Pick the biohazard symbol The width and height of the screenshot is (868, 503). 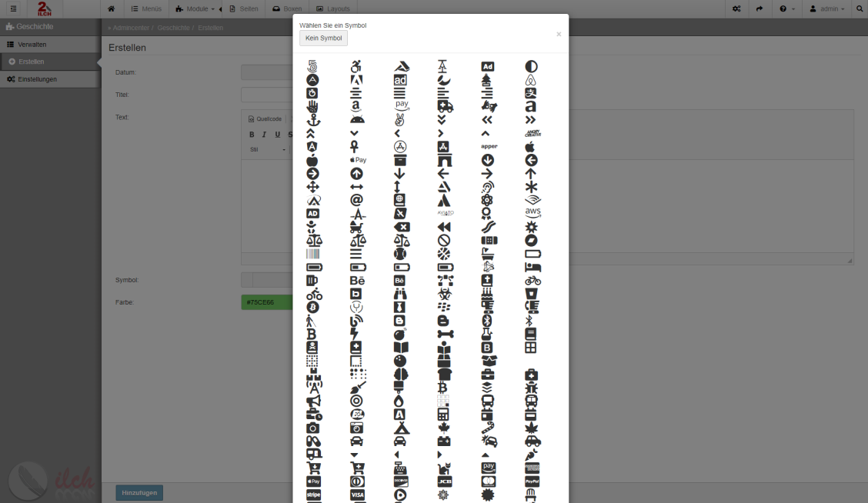[x=444, y=294]
